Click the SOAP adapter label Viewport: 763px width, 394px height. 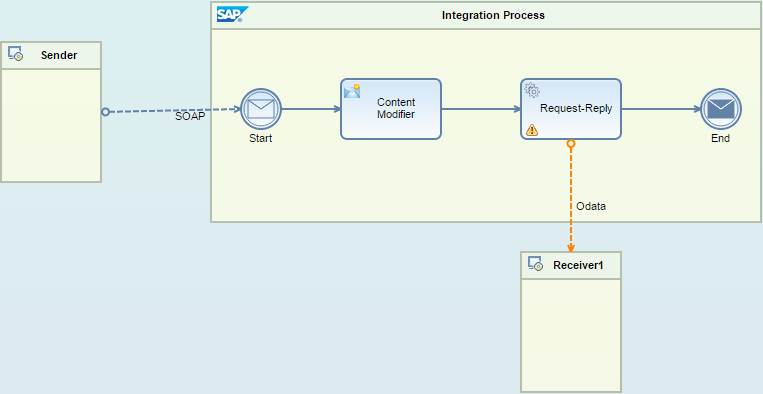click(x=190, y=117)
